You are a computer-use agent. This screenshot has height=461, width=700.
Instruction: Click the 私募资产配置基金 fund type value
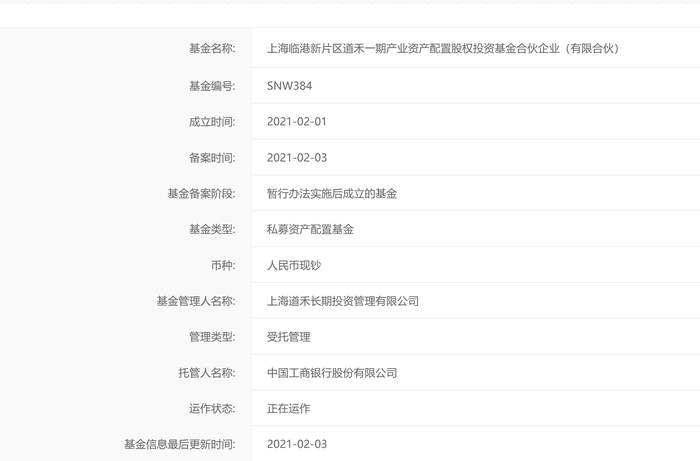click(310, 230)
